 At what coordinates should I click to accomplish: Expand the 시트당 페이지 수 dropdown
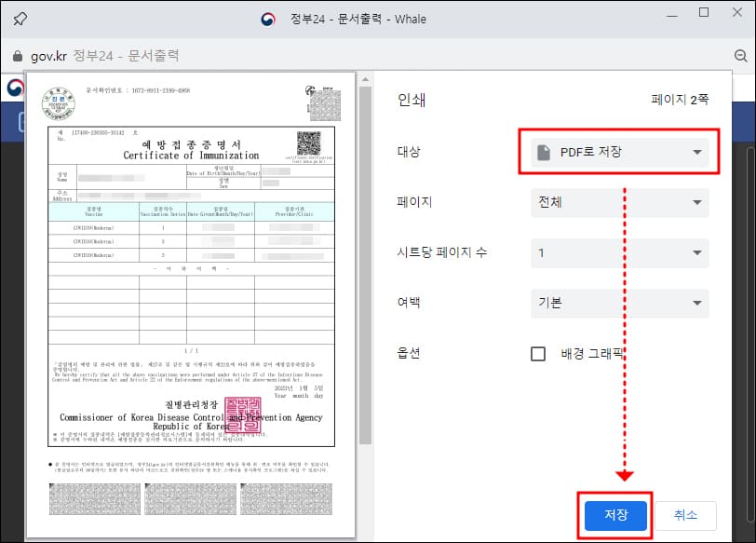(x=617, y=252)
